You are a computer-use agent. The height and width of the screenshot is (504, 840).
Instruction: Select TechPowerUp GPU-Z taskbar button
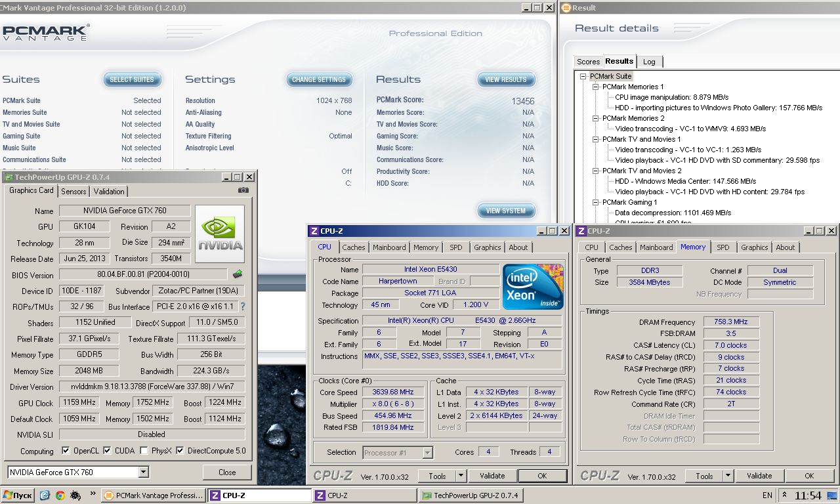click(471, 495)
